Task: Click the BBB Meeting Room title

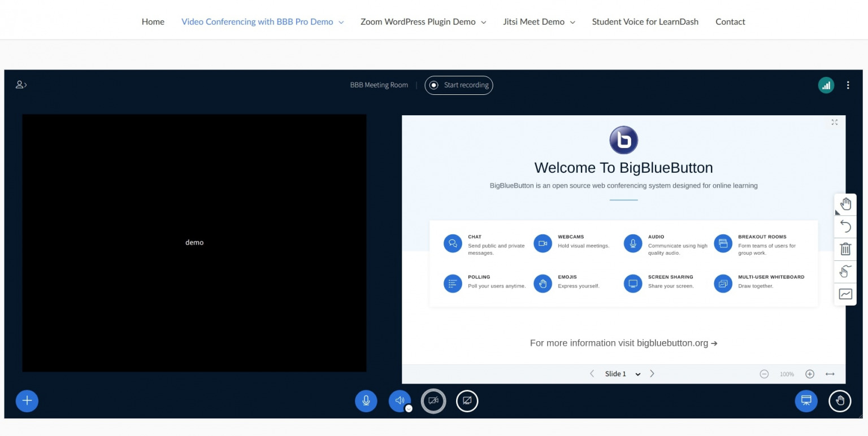Action: [x=379, y=85]
